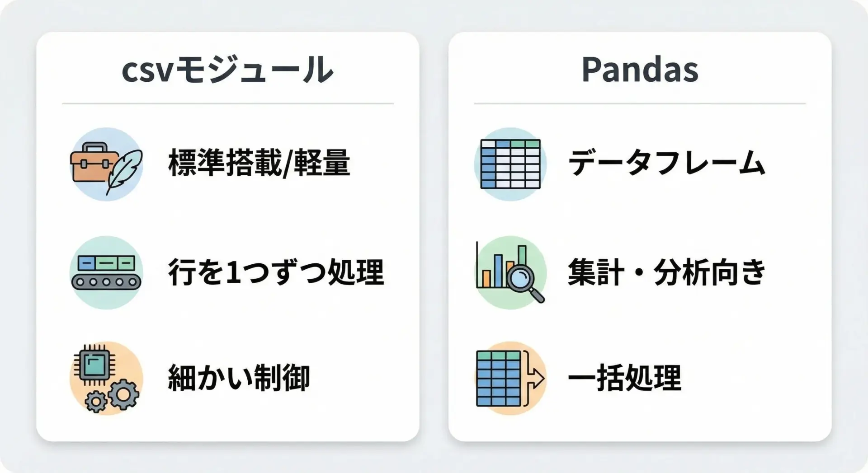Select the csvモジュール heading
This screenshot has height=473, width=868.
227,70
